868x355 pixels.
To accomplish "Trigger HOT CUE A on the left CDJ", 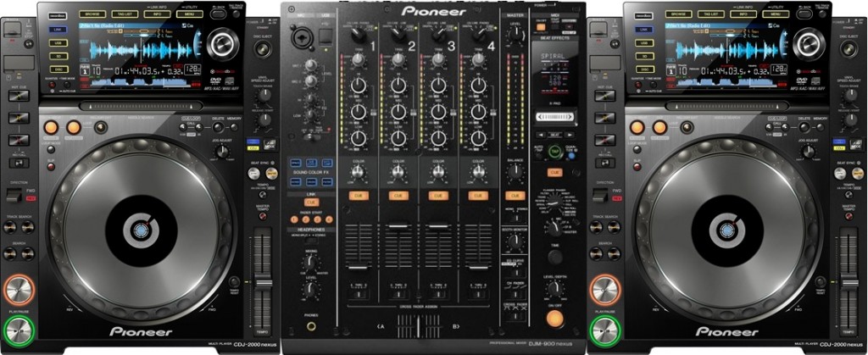I will pos(19,95).
